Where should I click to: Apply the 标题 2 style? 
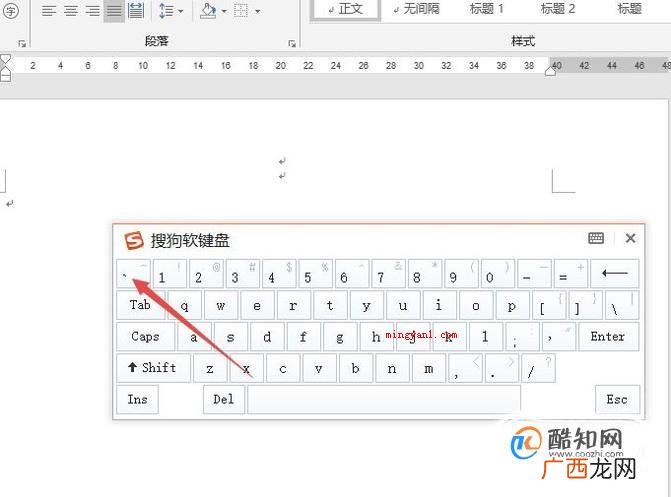pyautogui.click(x=558, y=9)
